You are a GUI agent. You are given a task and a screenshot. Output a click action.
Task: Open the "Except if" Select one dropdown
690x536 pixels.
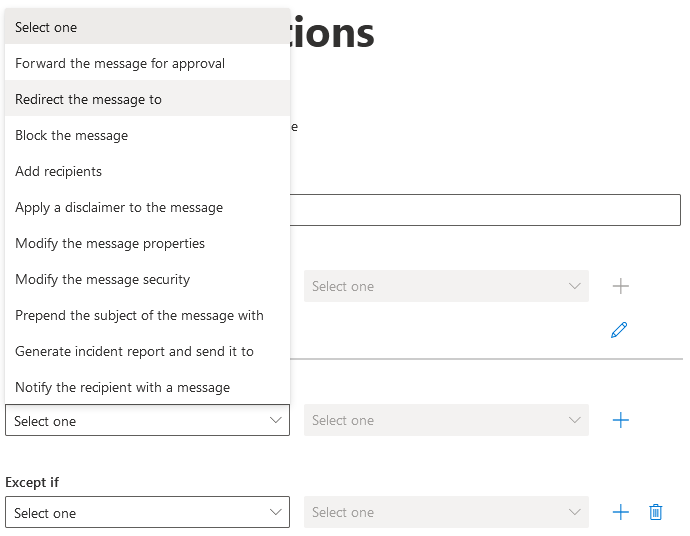tap(147, 513)
